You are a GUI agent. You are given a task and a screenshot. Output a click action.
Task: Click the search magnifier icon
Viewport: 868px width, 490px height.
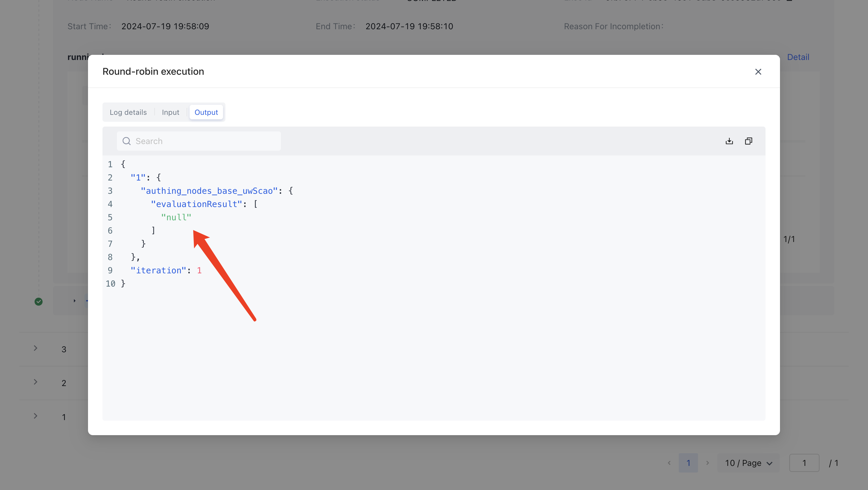tap(126, 141)
